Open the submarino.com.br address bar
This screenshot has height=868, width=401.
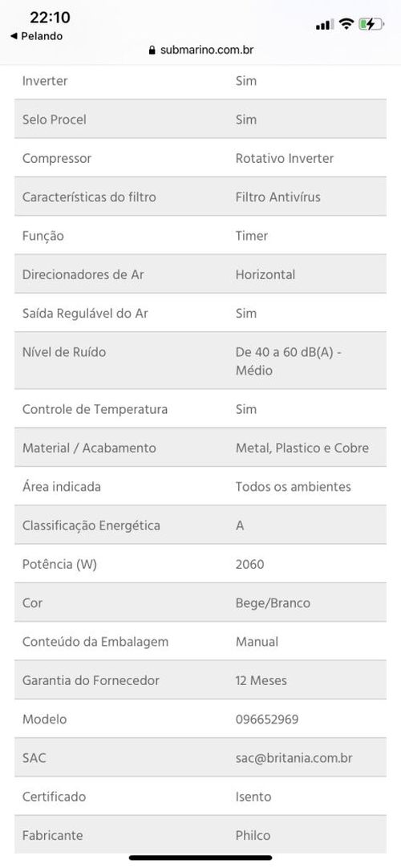tap(200, 50)
